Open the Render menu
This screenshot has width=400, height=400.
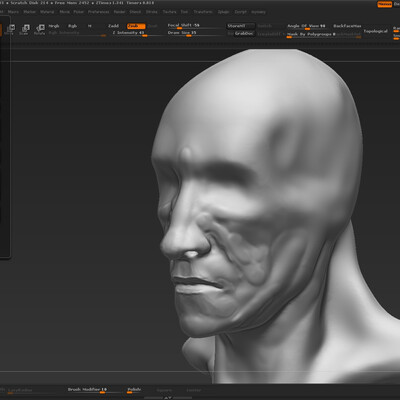[x=119, y=12]
